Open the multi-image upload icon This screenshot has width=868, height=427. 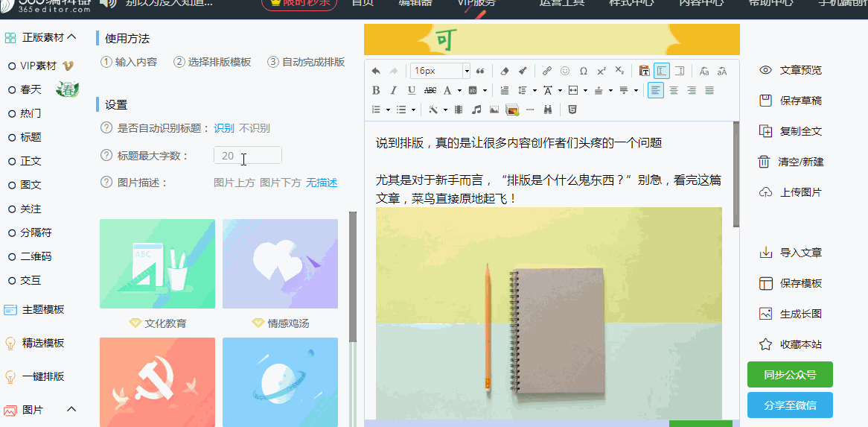coord(512,110)
